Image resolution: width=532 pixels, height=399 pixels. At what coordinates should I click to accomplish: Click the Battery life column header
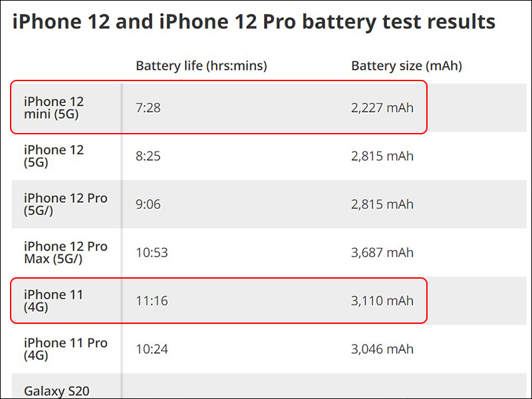[201, 66]
